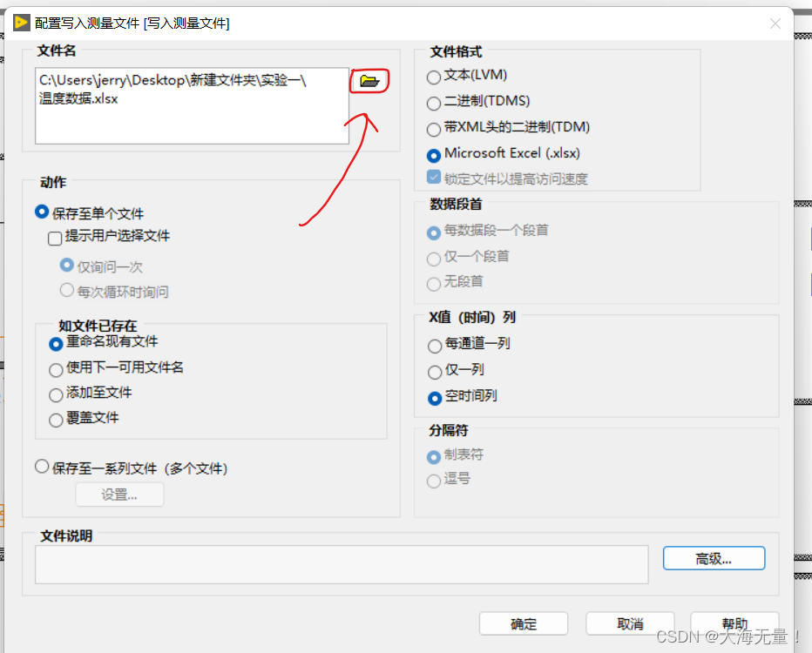
Task: Select 无段首 option
Action: click(434, 284)
